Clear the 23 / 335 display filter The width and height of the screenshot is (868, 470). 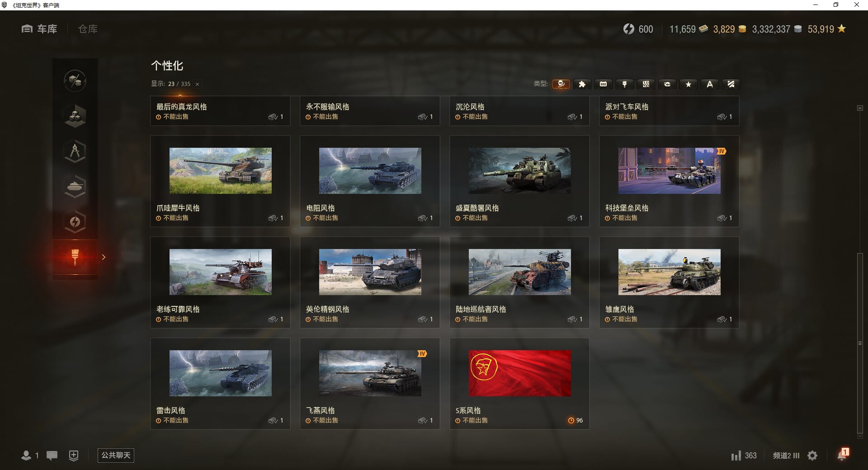tap(197, 84)
